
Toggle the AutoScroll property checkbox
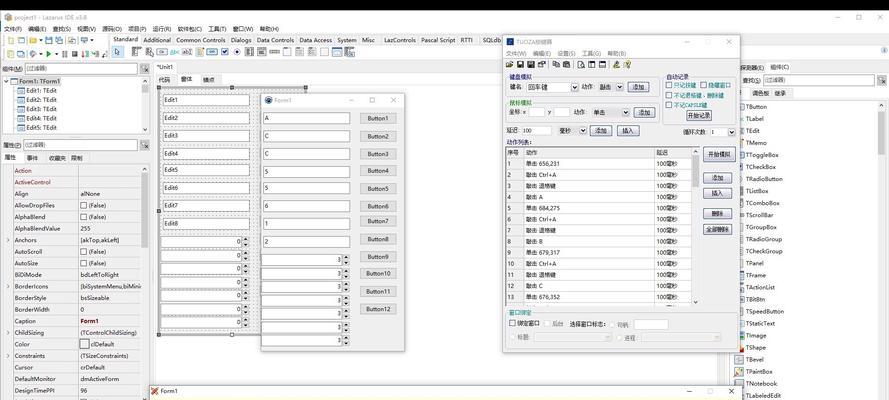click(83, 252)
